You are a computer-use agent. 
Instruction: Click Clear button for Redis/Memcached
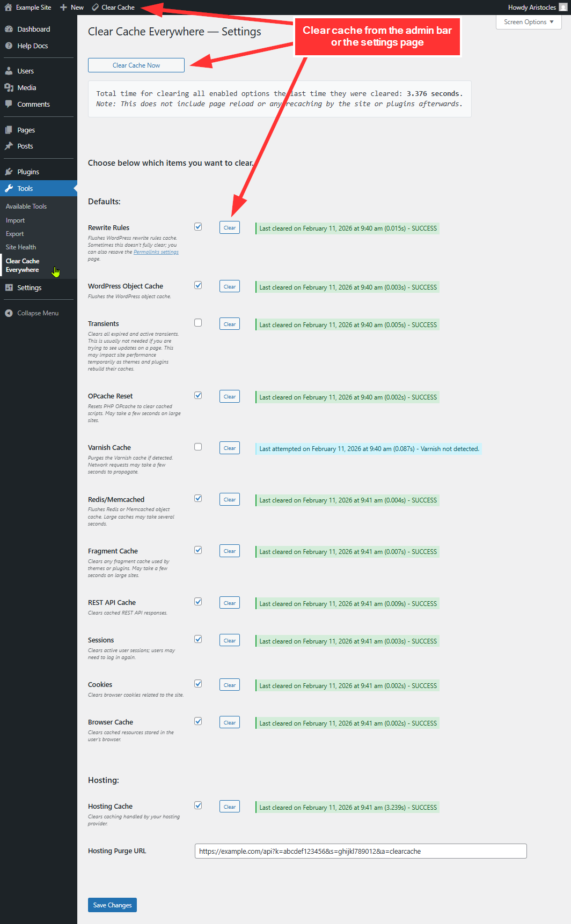pyautogui.click(x=230, y=499)
